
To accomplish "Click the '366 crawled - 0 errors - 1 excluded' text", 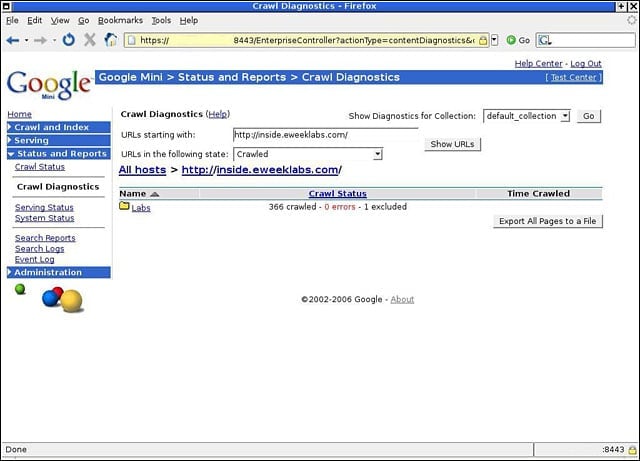I will (338, 207).
